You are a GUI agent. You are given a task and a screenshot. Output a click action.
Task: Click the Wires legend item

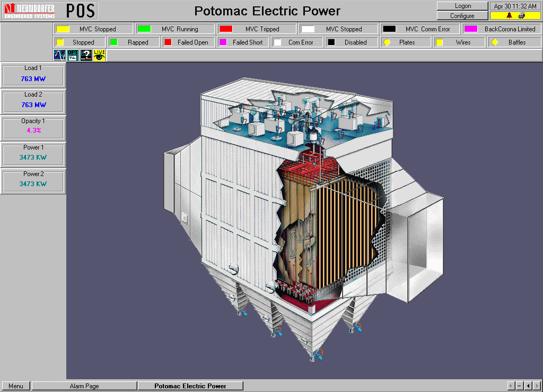click(460, 42)
